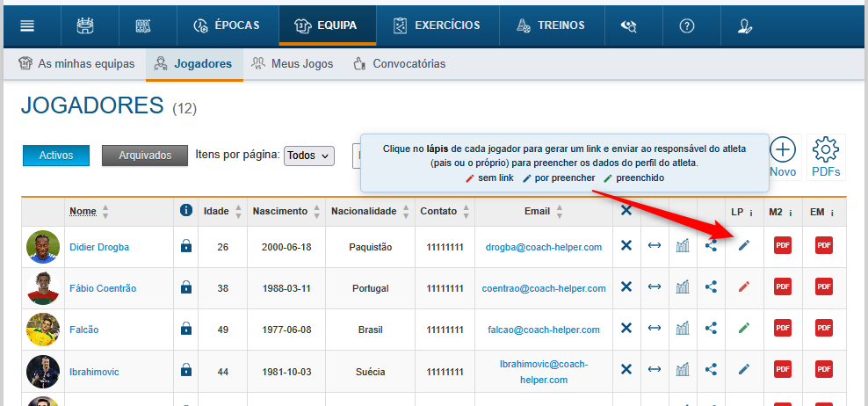Click the green pencil for Falcão
This screenshot has height=406, width=868.
click(x=743, y=328)
